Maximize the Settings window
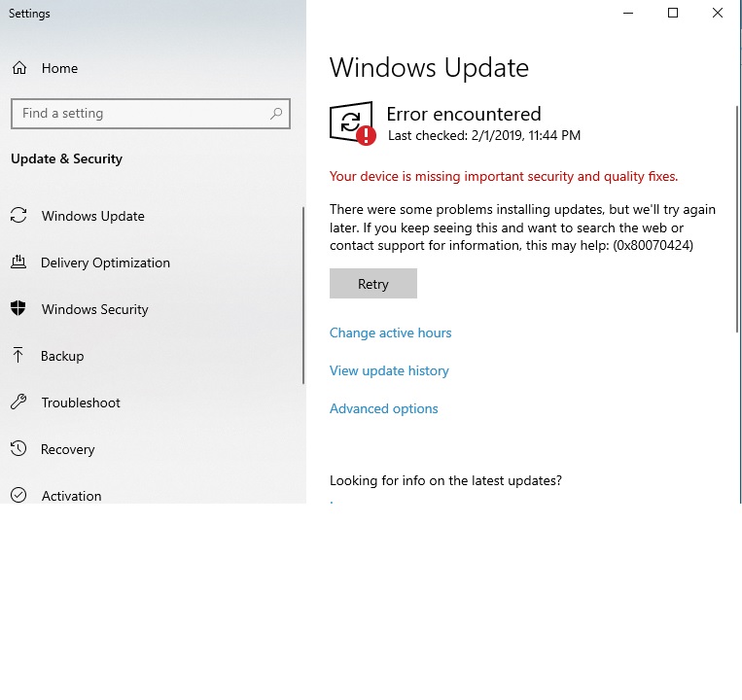Viewport: 742px width, 700px height. [672, 14]
